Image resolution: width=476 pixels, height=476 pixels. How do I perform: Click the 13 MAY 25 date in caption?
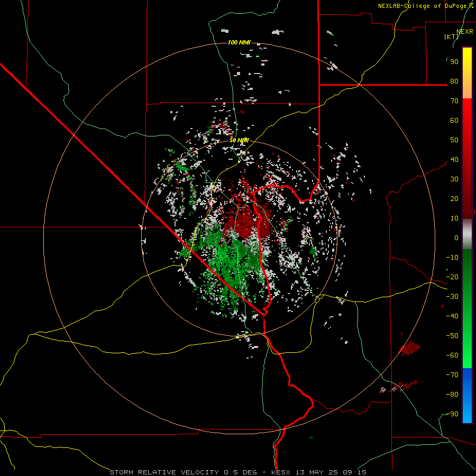click(x=317, y=472)
